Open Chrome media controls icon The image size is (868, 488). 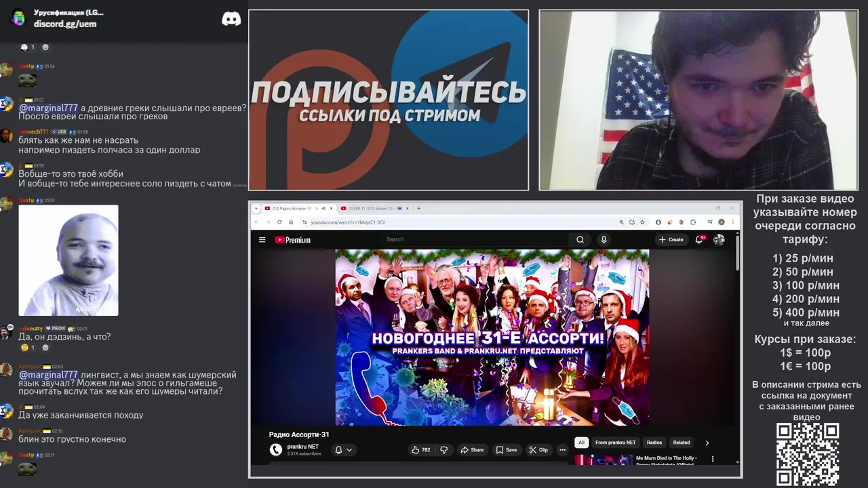710,222
